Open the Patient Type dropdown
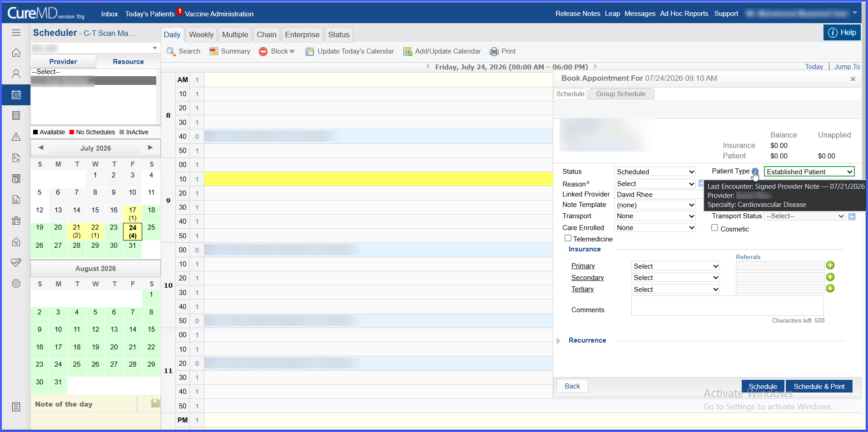This screenshot has height=432, width=868. pyautogui.click(x=809, y=172)
